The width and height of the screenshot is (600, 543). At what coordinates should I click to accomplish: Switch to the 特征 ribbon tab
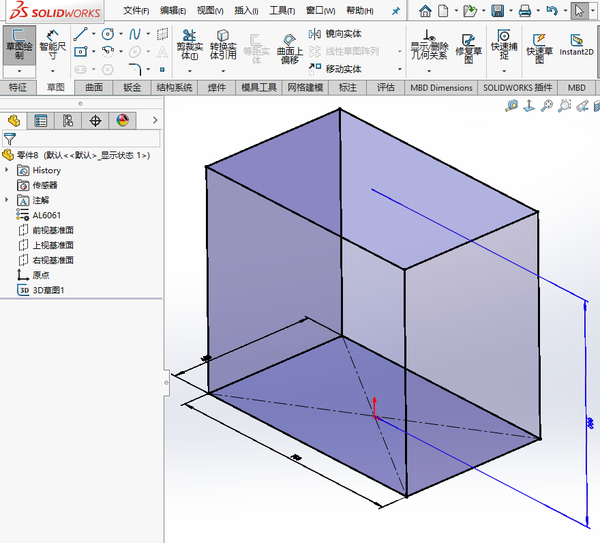[x=18, y=88]
